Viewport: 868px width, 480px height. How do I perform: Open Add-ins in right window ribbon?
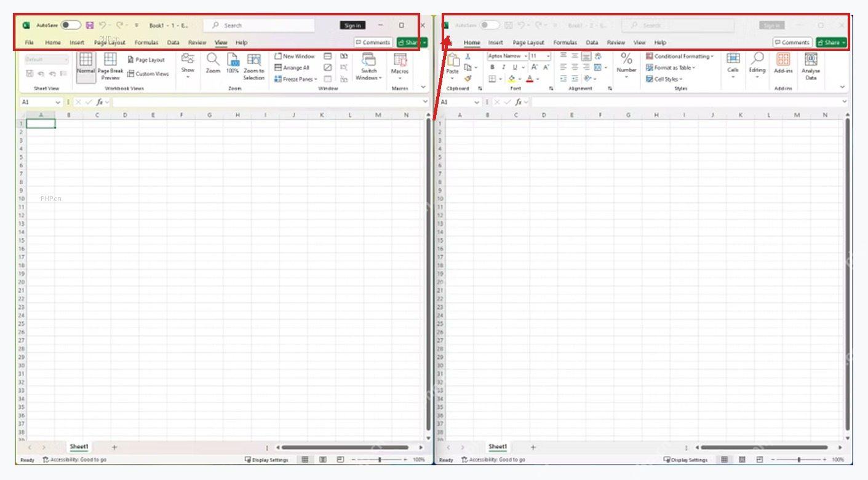click(x=783, y=63)
